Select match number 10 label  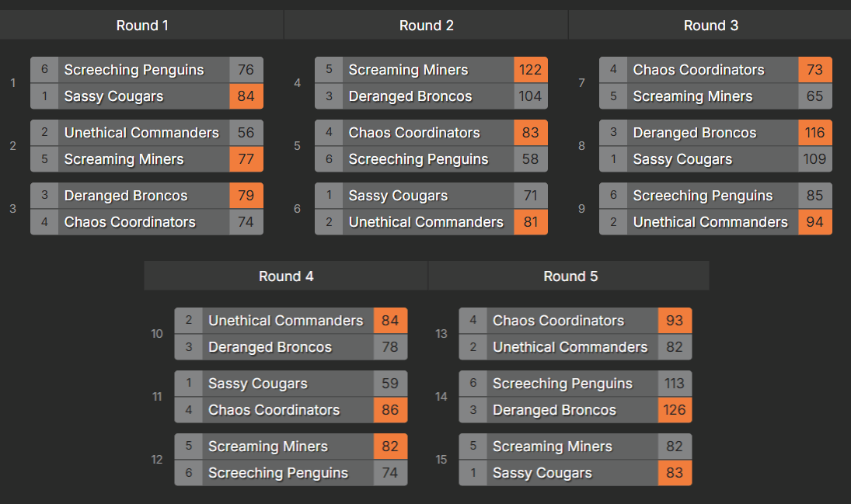pyautogui.click(x=157, y=334)
